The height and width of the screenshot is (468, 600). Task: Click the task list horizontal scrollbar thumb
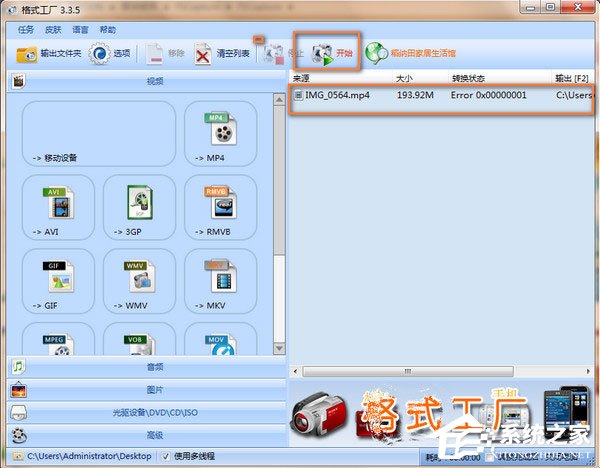pos(408,371)
